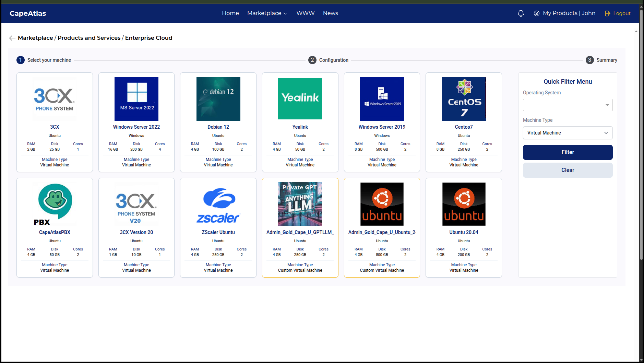Click the Ubuntu 20.04 title
The width and height of the screenshot is (644, 363).
464,232
